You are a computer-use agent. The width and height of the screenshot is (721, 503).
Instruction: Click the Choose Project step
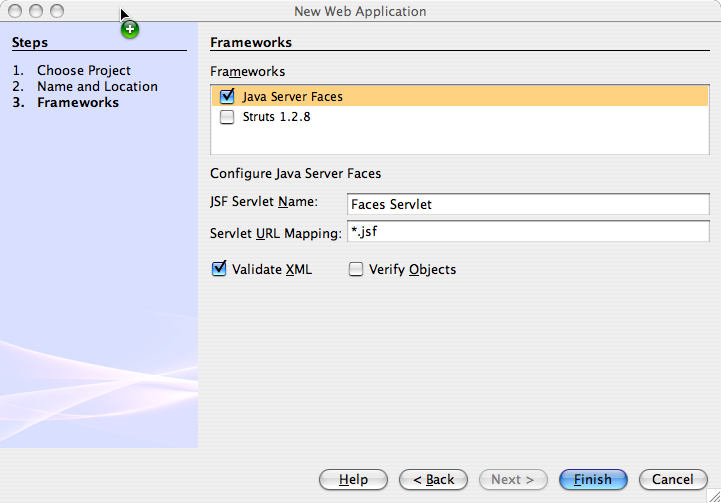(x=84, y=71)
